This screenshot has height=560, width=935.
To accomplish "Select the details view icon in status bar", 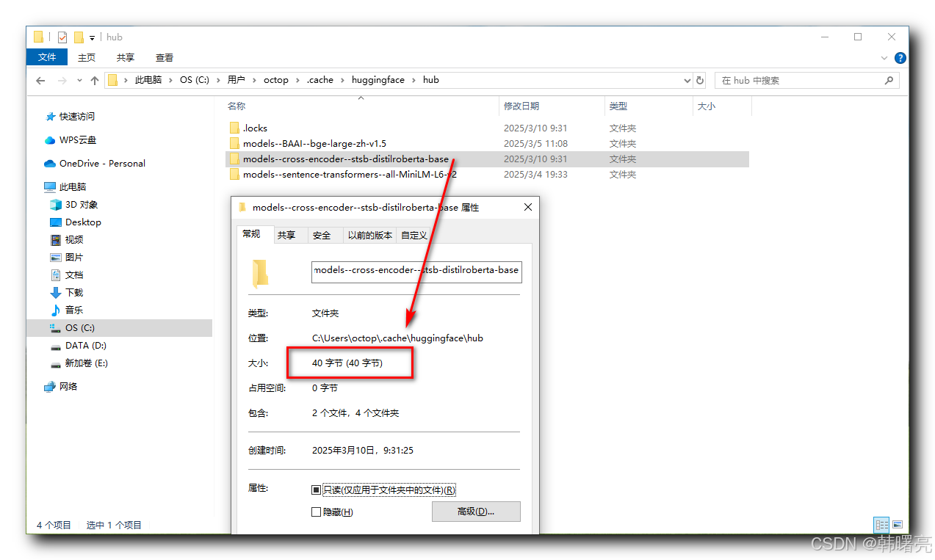I will 881,525.
